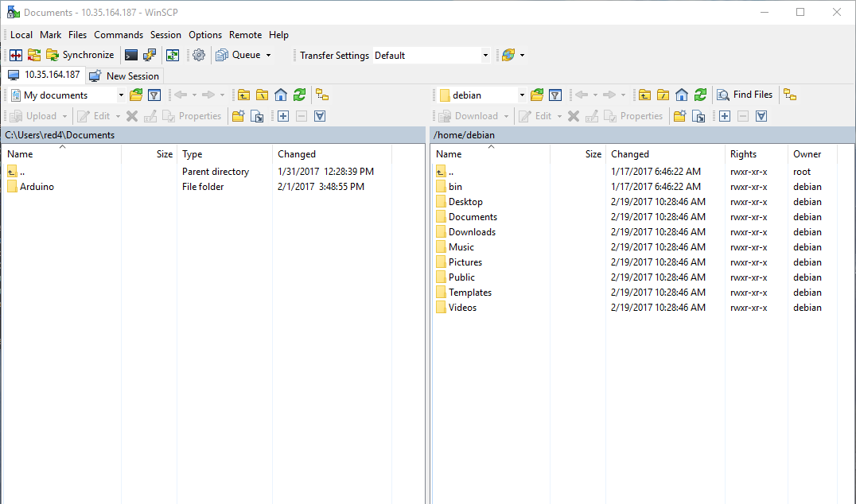Select the remote Pictures folder
856x504 pixels.
tap(459, 262)
